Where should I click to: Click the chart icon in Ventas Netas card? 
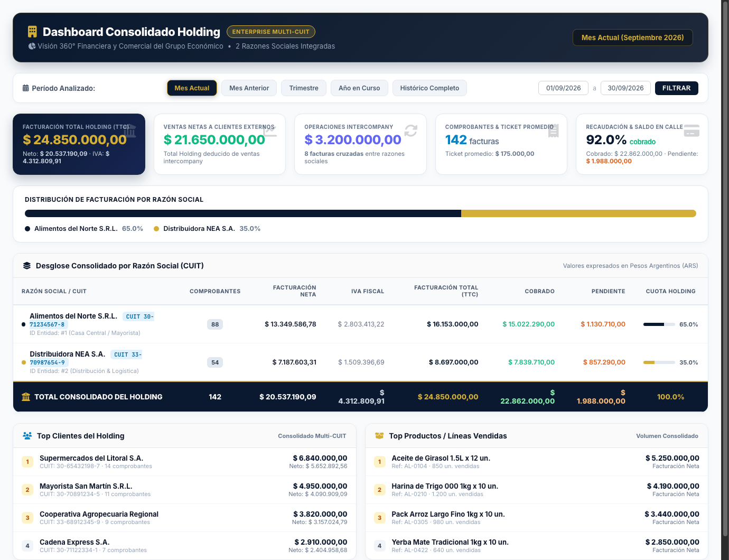tap(270, 130)
